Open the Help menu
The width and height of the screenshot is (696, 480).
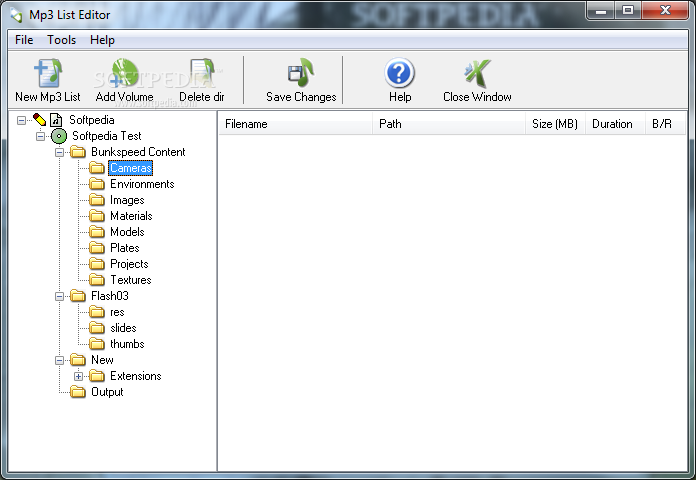pos(103,40)
